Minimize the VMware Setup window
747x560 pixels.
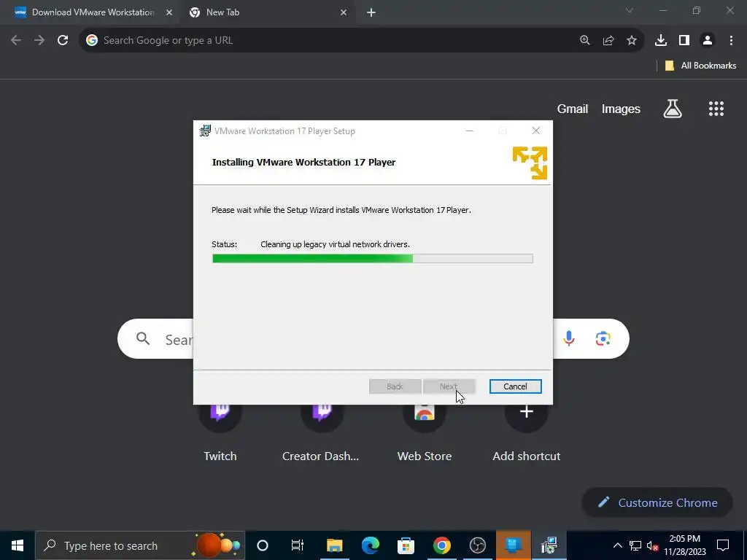pyautogui.click(x=470, y=131)
